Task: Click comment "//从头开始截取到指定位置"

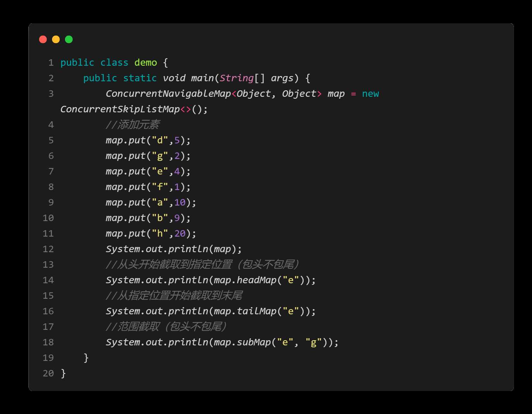Action: tap(169, 264)
